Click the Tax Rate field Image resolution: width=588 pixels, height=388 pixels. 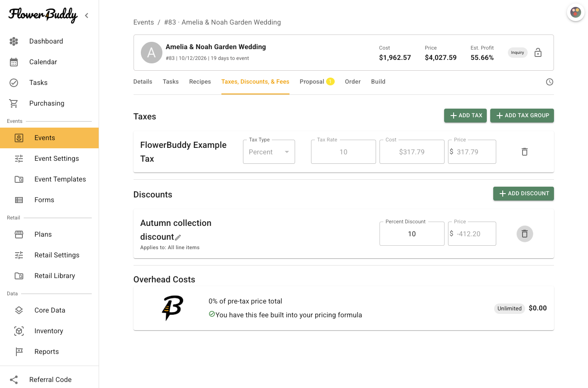(343, 152)
